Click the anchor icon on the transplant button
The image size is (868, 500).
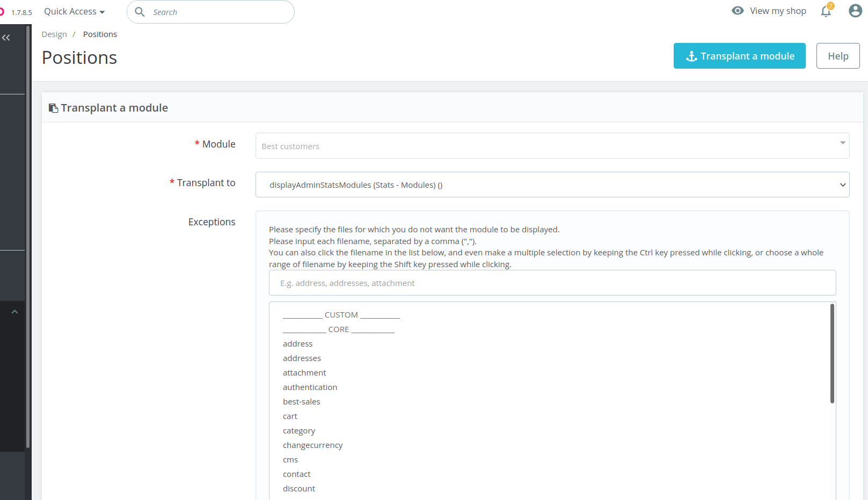tap(692, 56)
